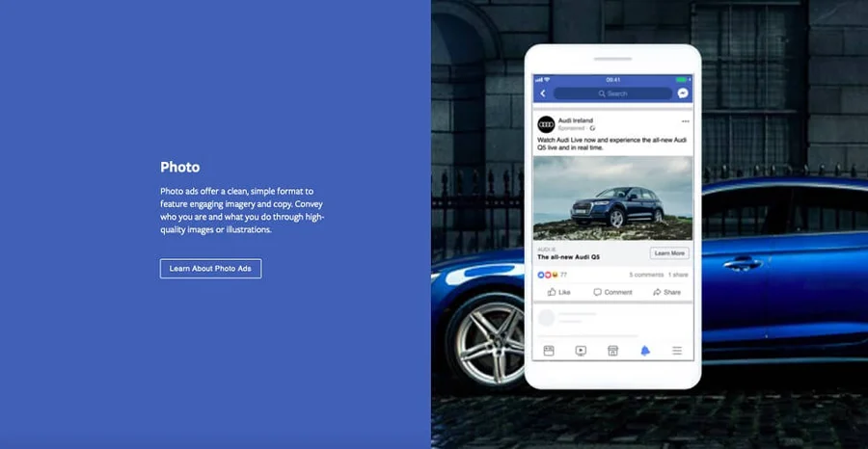Open the notifications bell icon

coord(645,351)
